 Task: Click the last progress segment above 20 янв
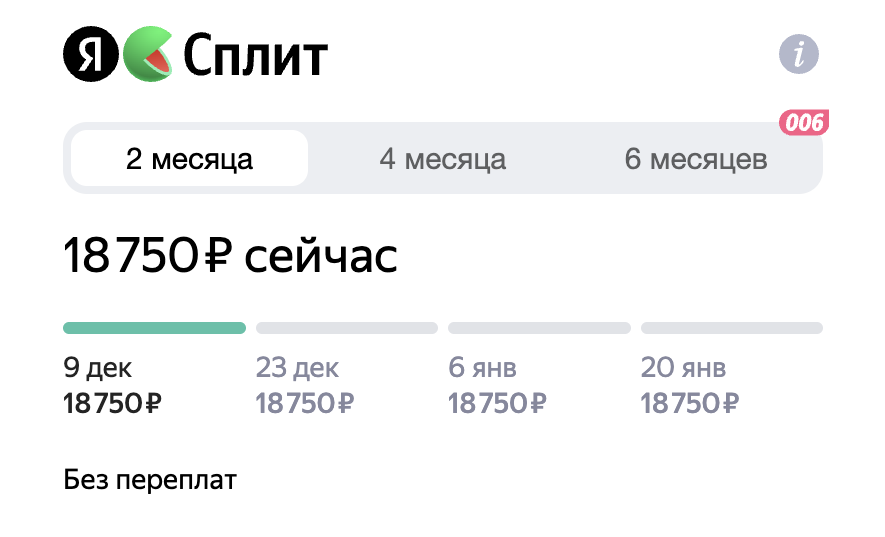click(x=731, y=328)
